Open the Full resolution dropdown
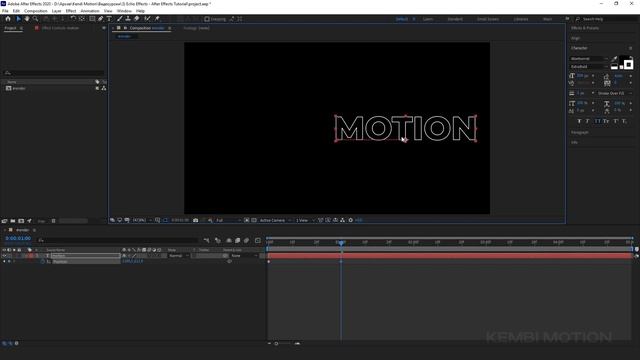640x360 pixels. pos(228,220)
